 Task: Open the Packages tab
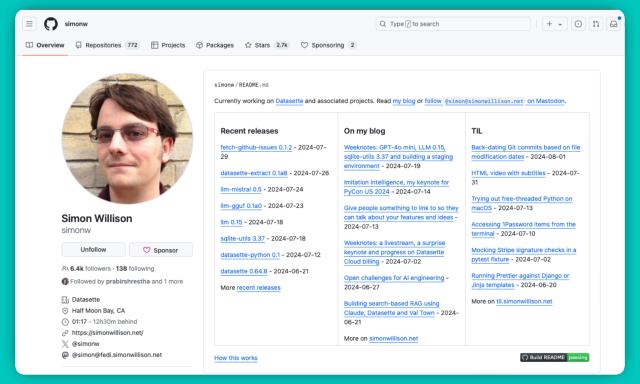[215, 45]
